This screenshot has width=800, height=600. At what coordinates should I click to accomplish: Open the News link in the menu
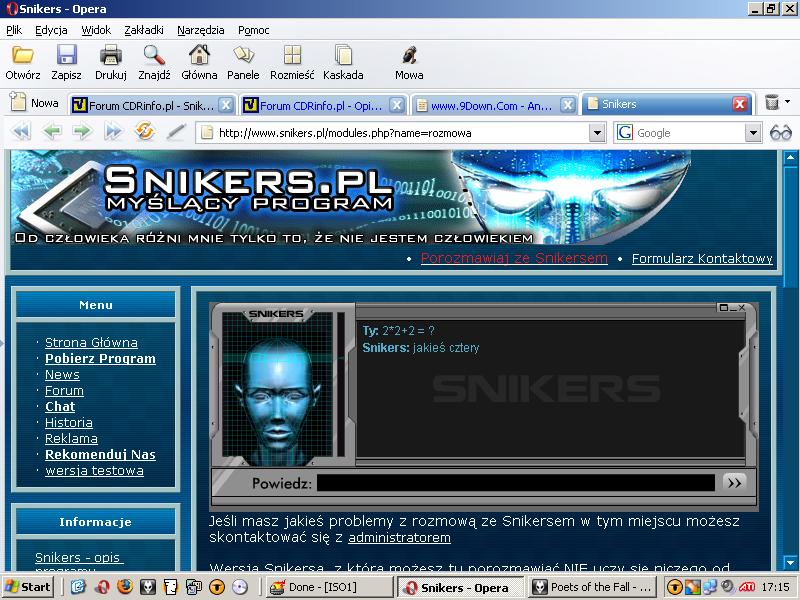point(62,374)
